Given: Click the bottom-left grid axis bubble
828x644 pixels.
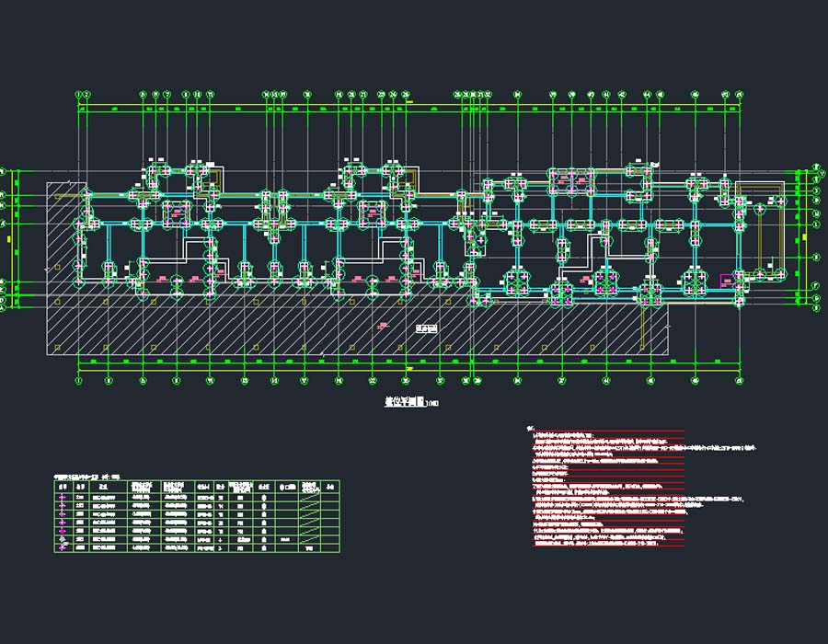Looking at the screenshot, I should pos(78,381).
